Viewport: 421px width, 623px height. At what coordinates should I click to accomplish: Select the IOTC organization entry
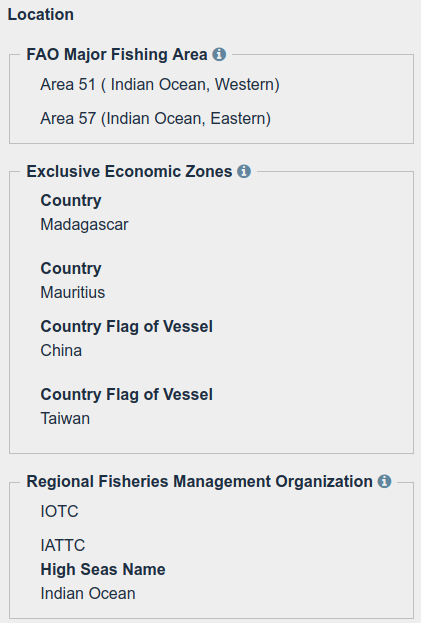pos(60,511)
